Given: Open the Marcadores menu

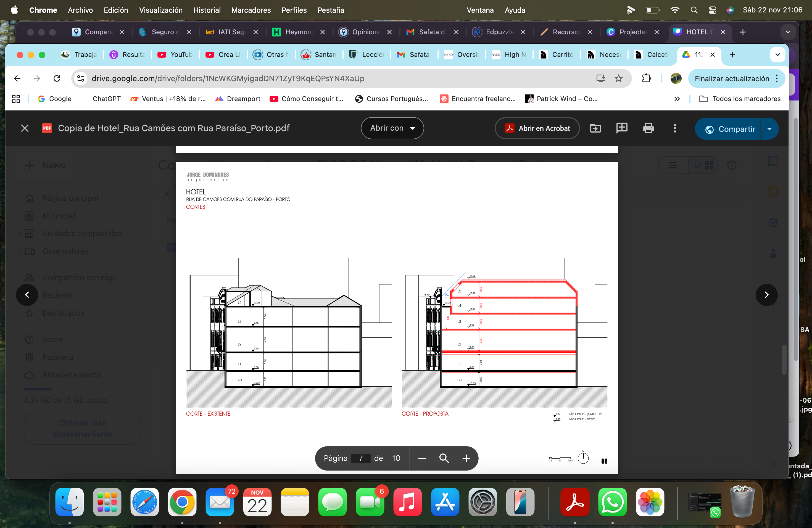Looking at the screenshot, I should pyautogui.click(x=251, y=10).
